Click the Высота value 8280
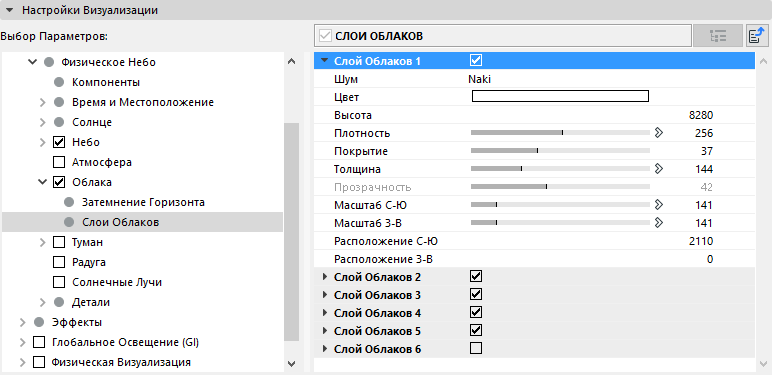772x375 pixels. pyautogui.click(x=701, y=115)
